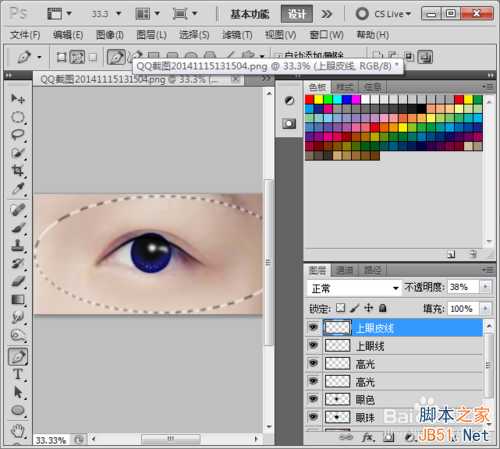
Task: Open the Pen tool preset picker arrow
Action: coord(39,57)
